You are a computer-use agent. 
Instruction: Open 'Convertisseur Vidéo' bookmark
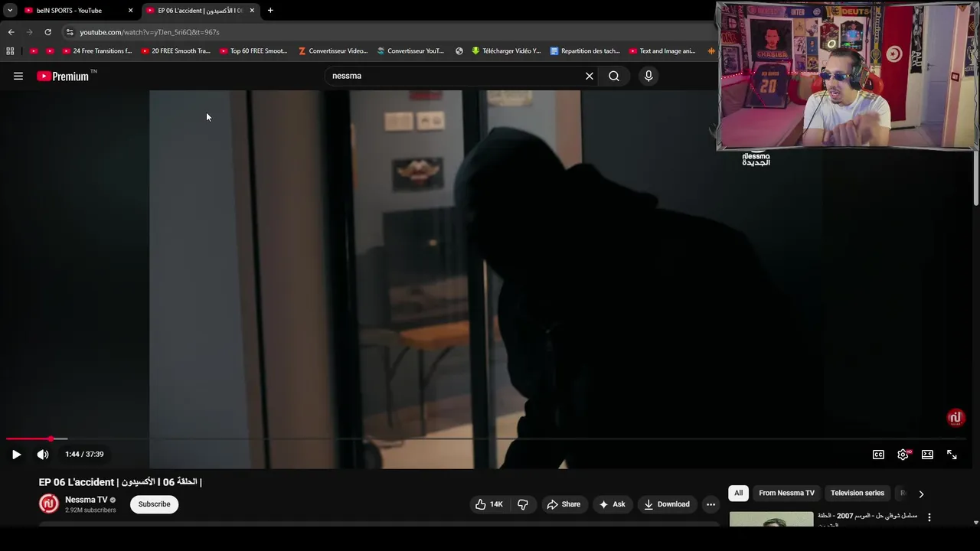coord(333,51)
